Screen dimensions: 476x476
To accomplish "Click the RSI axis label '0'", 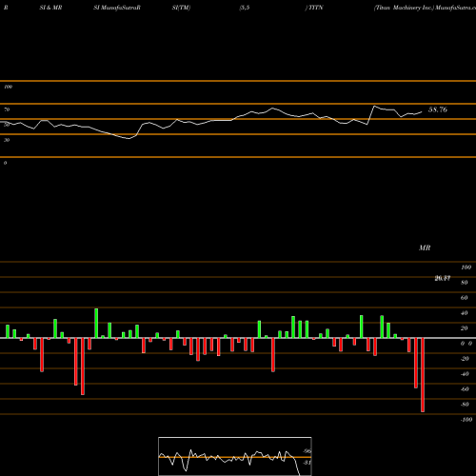I will pos(6,163).
